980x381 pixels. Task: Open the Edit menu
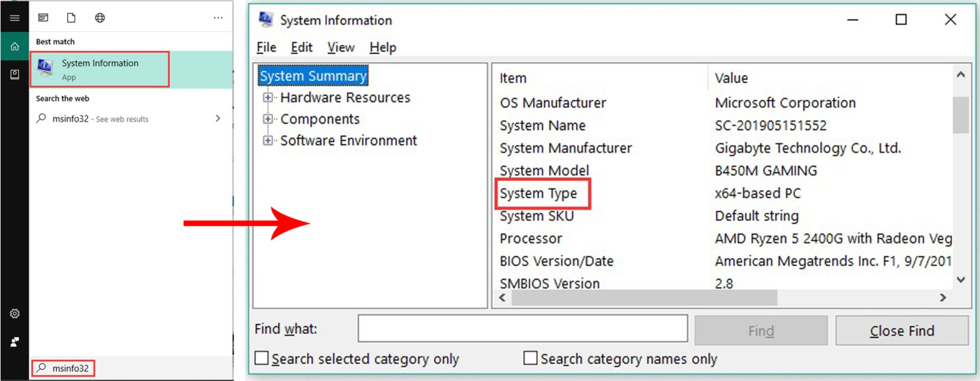point(302,47)
